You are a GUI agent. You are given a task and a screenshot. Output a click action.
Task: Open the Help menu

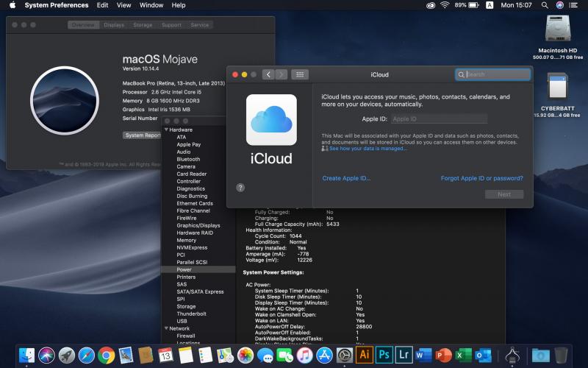pyautogui.click(x=179, y=5)
